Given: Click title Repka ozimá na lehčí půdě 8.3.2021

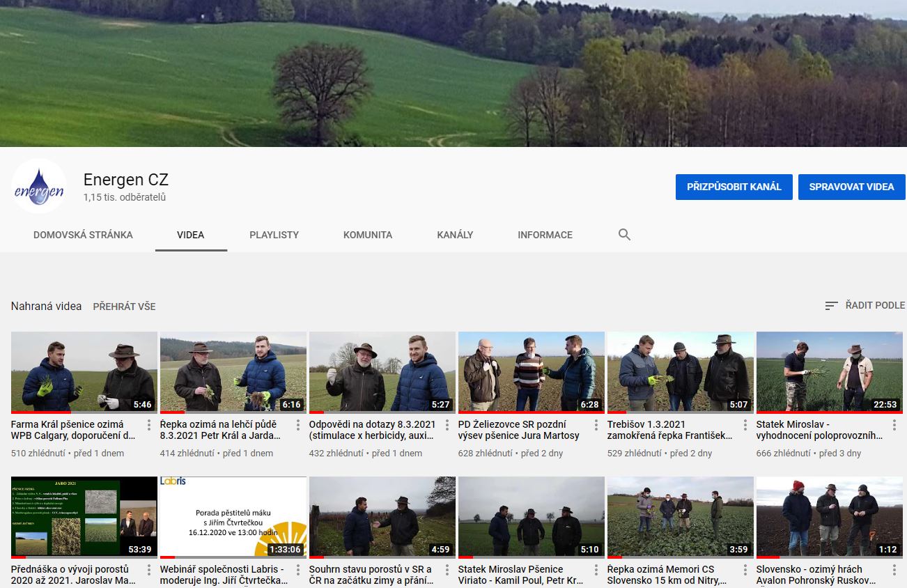Looking at the screenshot, I should [221, 430].
